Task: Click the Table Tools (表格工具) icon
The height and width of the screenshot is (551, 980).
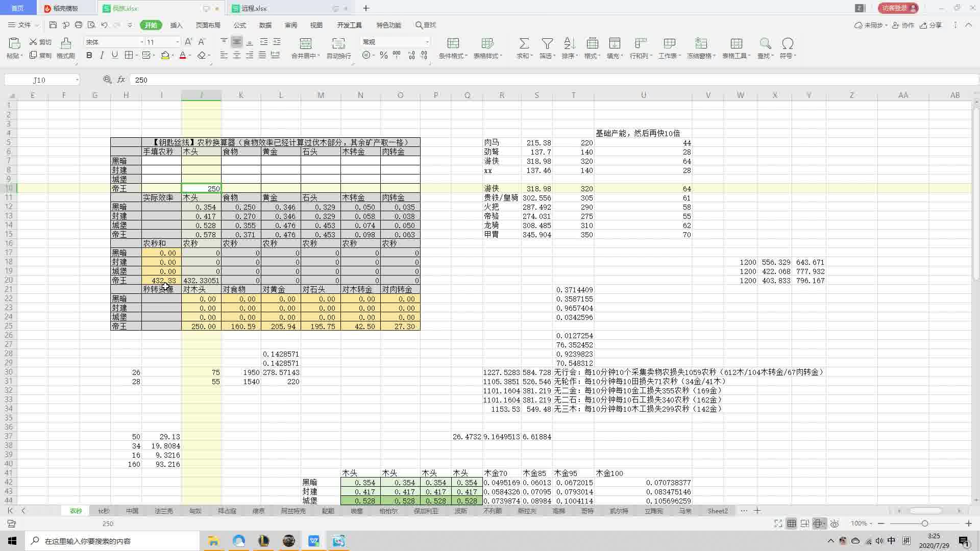Action: [x=736, y=43]
